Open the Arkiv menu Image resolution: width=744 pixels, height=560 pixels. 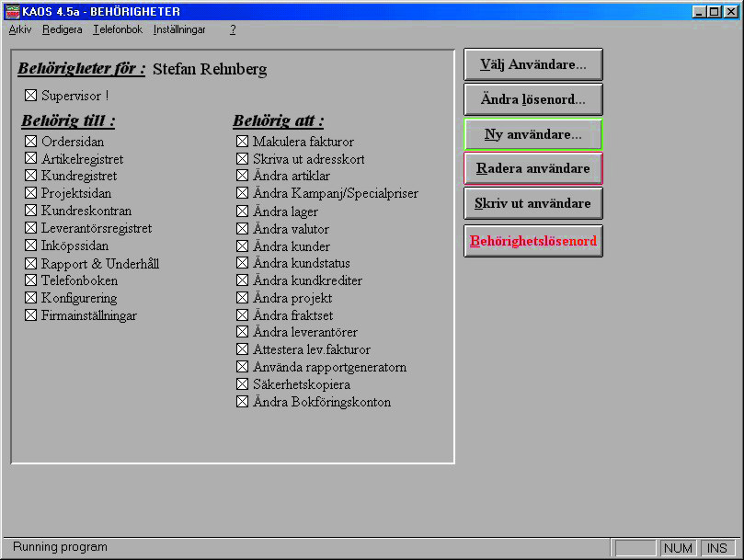[19, 29]
